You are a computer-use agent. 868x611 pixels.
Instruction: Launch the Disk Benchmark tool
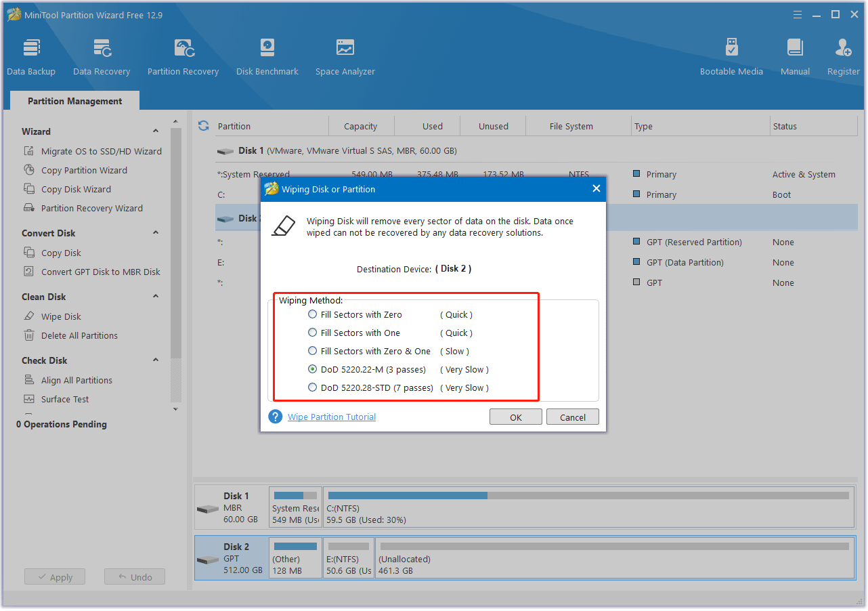point(267,54)
